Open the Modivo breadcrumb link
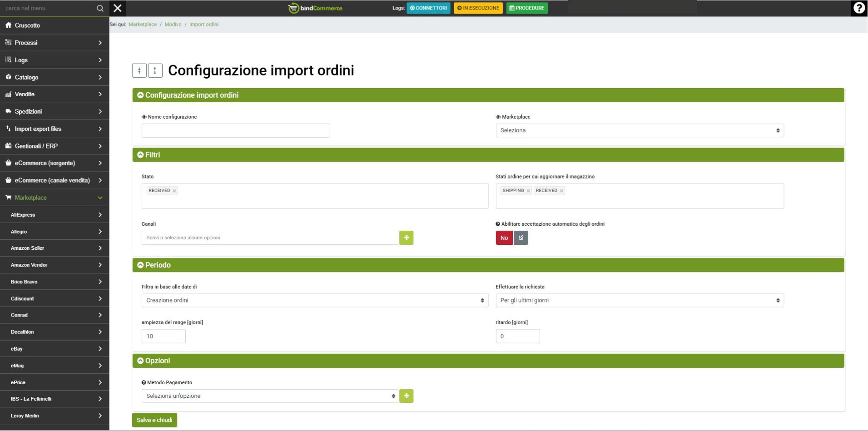The image size is (868, 431). (x=173, y=25)
